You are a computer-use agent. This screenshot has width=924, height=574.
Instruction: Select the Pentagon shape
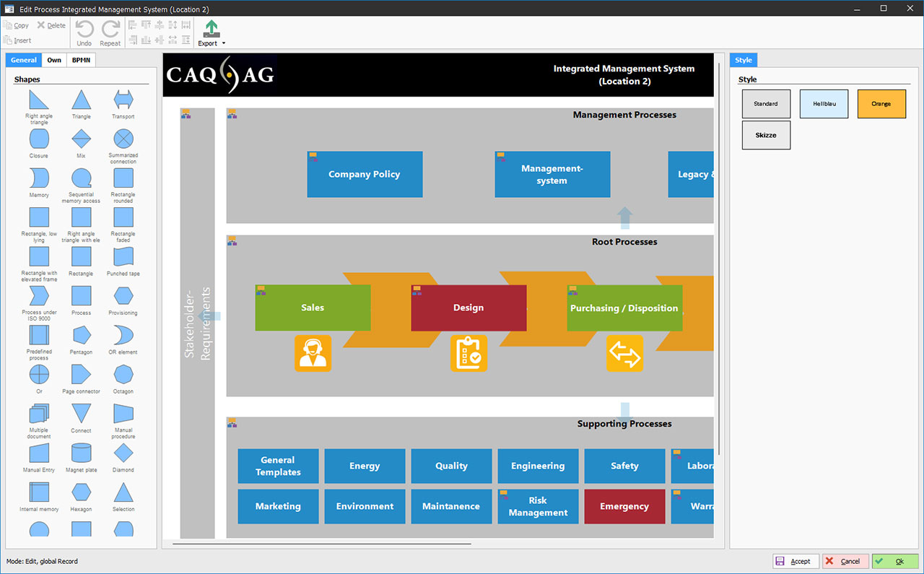pos(82,335)
